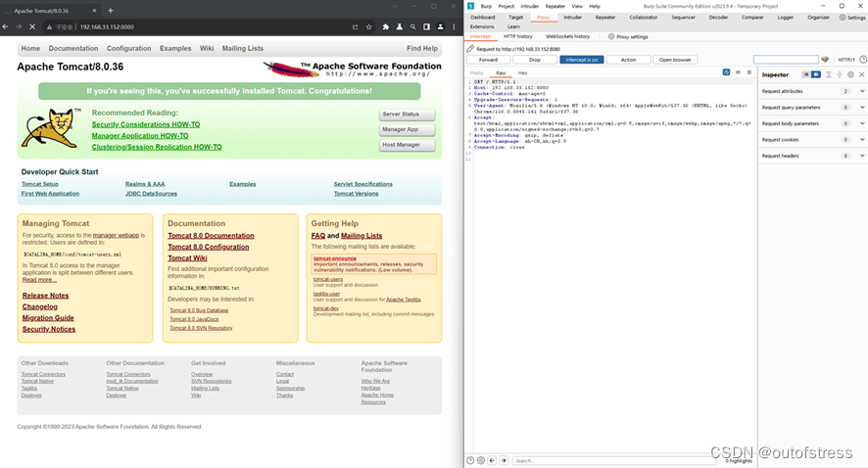Open Chrome tab search chevron

point(395,6)
